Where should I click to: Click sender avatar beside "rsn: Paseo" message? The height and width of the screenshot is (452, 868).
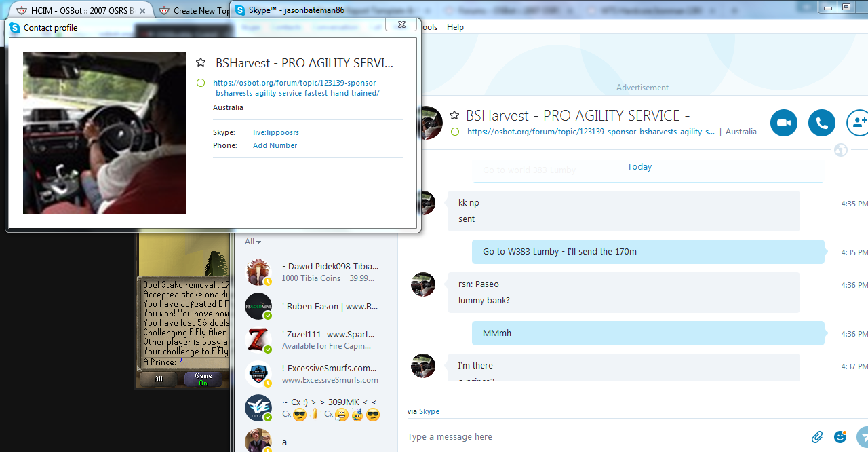tap(423, 284)
